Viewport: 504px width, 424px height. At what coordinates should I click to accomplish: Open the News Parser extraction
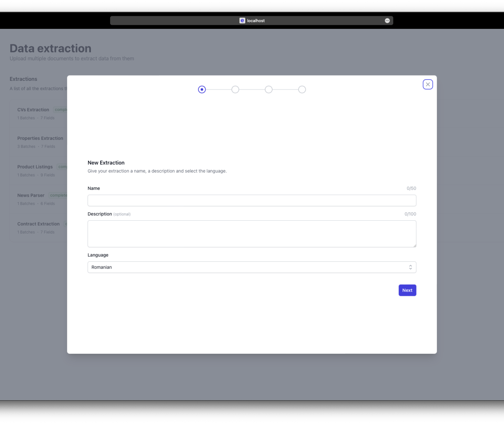pos(31,195)
